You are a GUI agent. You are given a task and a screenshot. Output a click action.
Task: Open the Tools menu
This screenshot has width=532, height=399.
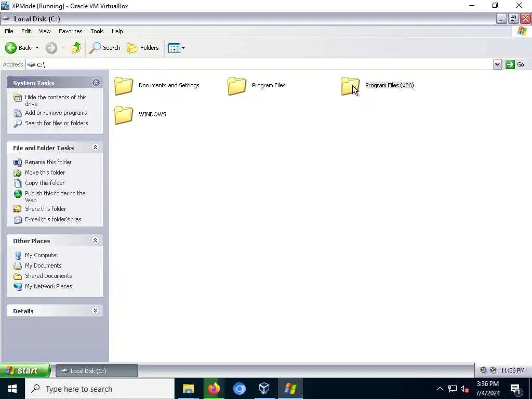coord(97,31)
